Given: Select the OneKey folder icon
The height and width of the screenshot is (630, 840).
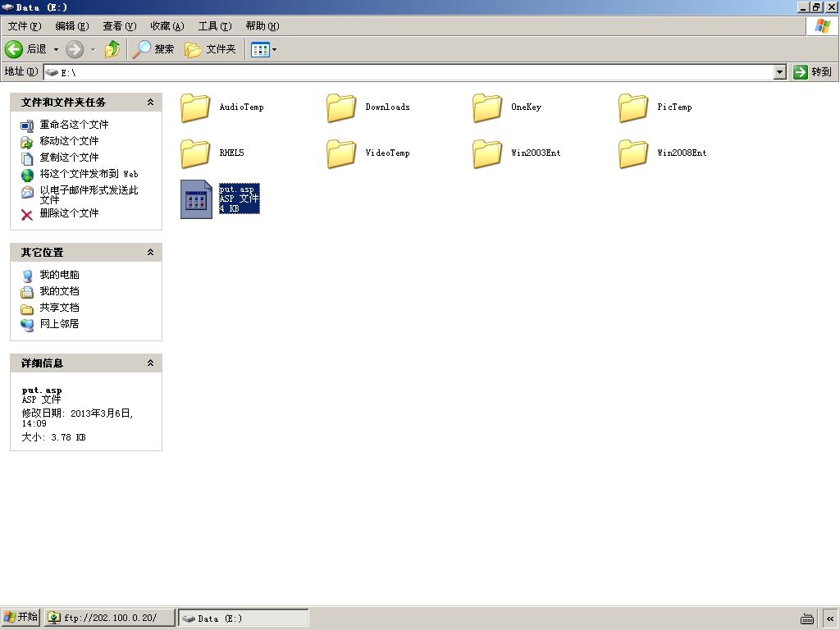Looking at the screenshot, I should tap(487, 107).
